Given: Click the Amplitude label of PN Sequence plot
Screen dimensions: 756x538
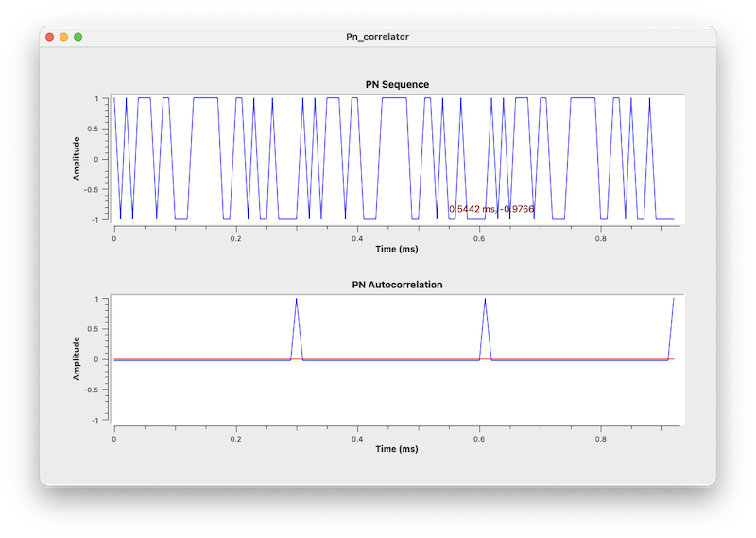Looking at the screenshot, I should (x=77, y=158).
